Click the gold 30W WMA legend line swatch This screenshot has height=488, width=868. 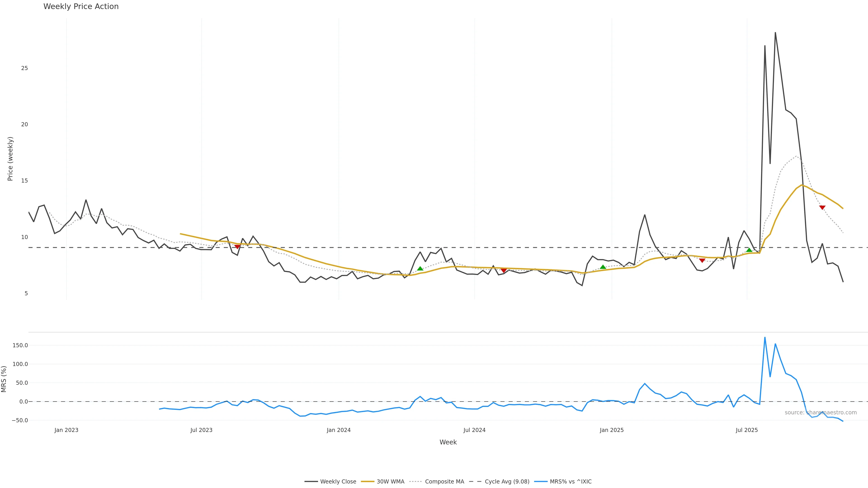[x=368, y=482]
